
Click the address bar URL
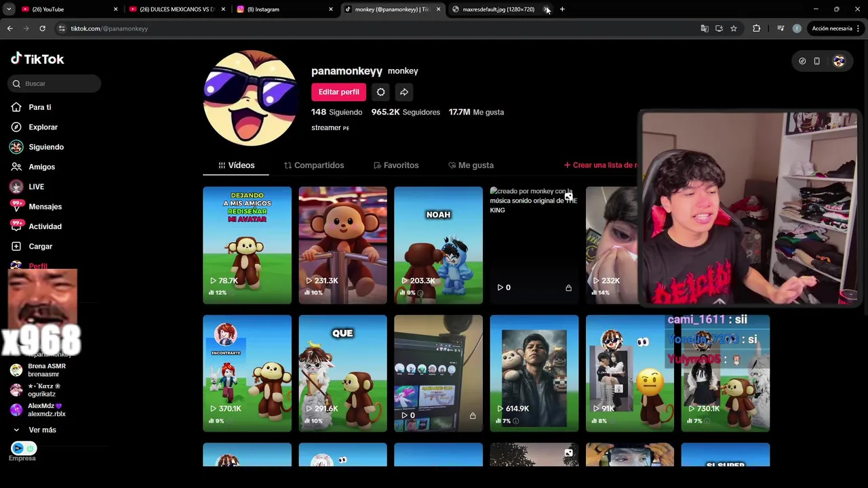coord(109,28)
